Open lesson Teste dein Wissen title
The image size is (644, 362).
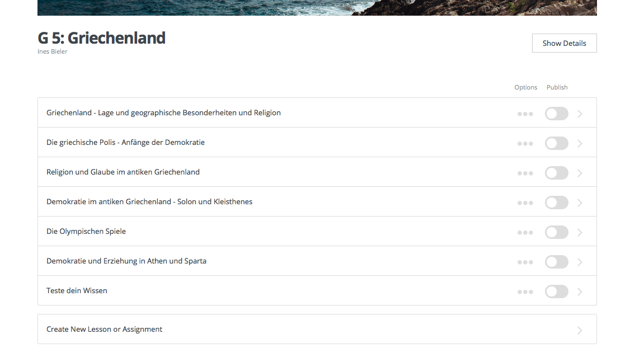click(77, 291)
